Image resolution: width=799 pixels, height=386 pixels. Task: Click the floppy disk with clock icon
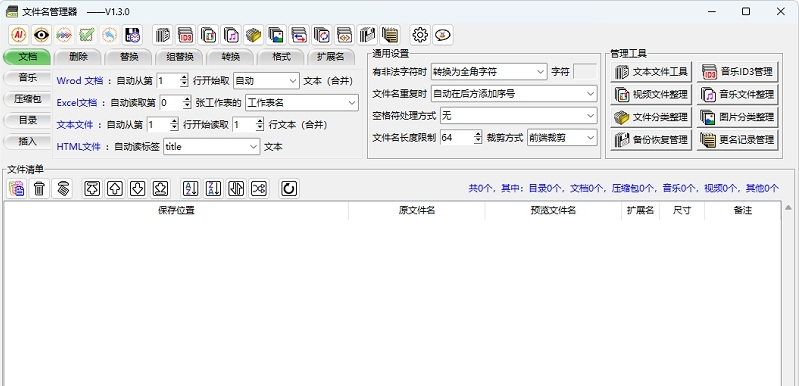[132, 35]
